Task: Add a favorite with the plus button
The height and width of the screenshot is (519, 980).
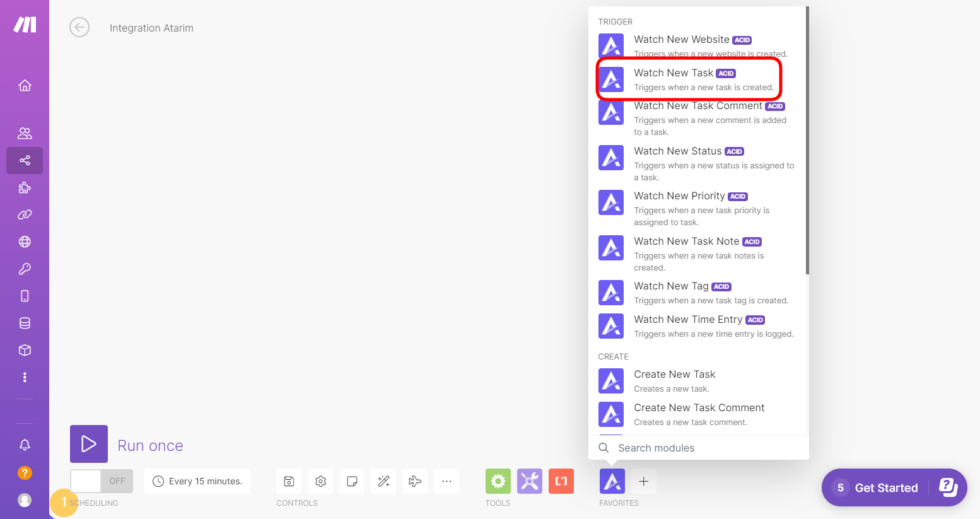Action: (644, 481)
